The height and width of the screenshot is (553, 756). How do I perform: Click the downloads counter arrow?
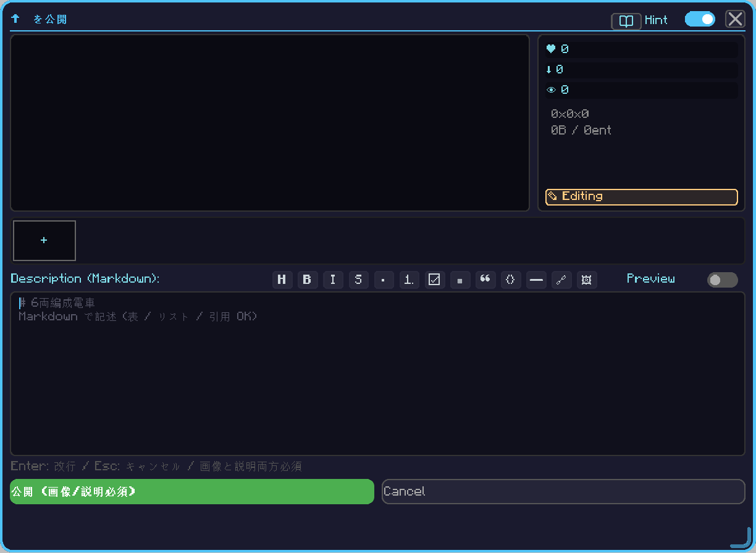click(x=642, y=70)
